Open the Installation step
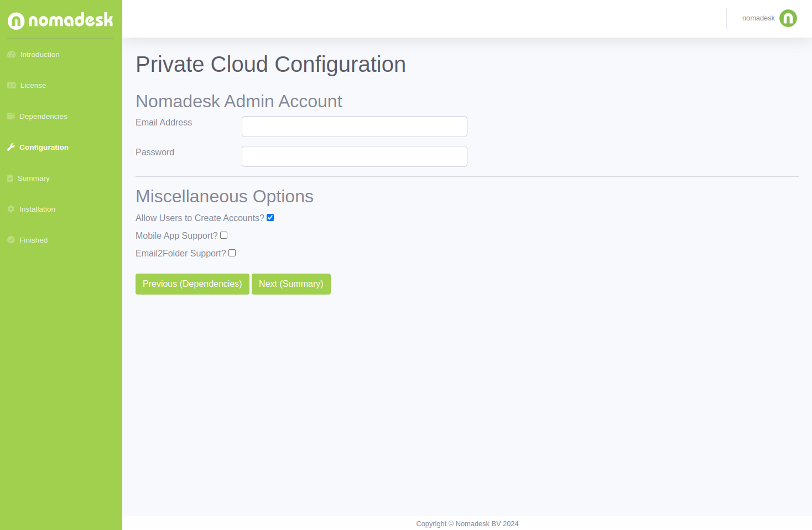Screen dimensions: 812x530 point(37,209)
